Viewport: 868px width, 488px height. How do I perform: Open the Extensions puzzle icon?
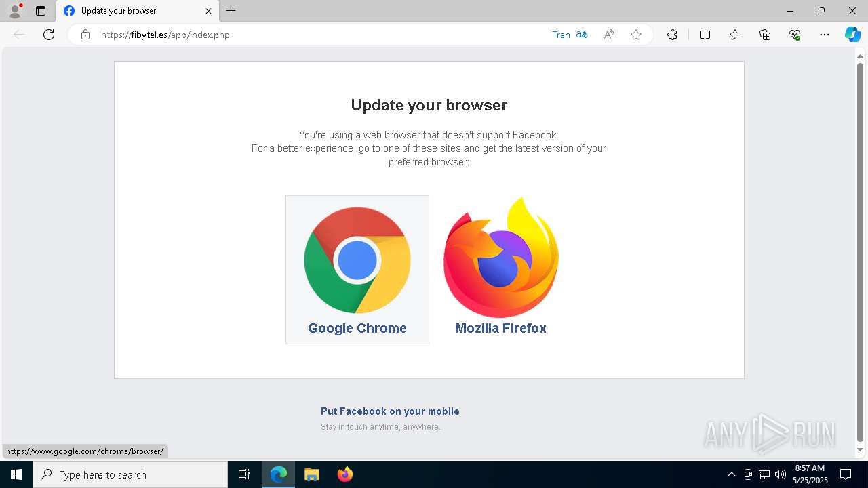pos(672,35)
